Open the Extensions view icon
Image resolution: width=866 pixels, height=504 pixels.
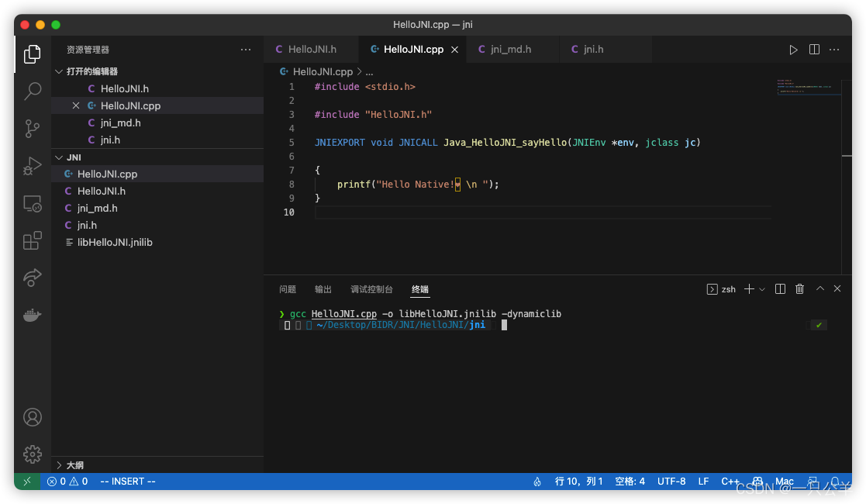[32, 240]
